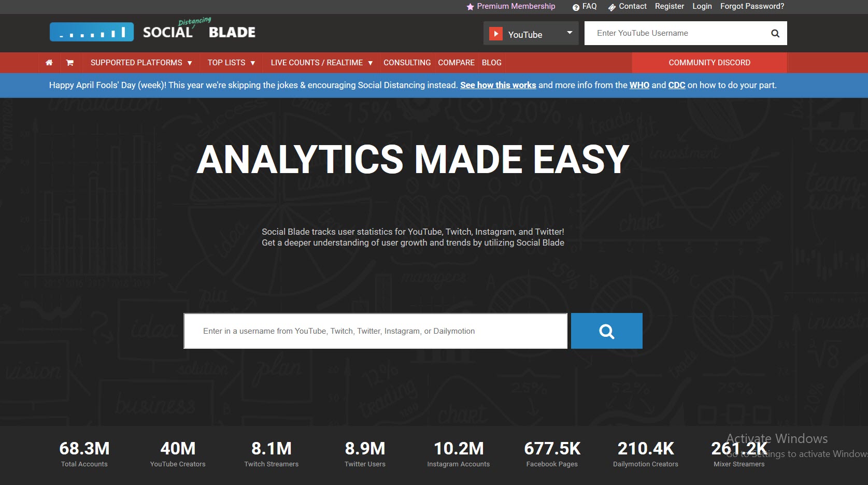Open the WHO link in banner
Viewport: 868px width, 485px height.
pyautogui.click(x=639, y=85)
